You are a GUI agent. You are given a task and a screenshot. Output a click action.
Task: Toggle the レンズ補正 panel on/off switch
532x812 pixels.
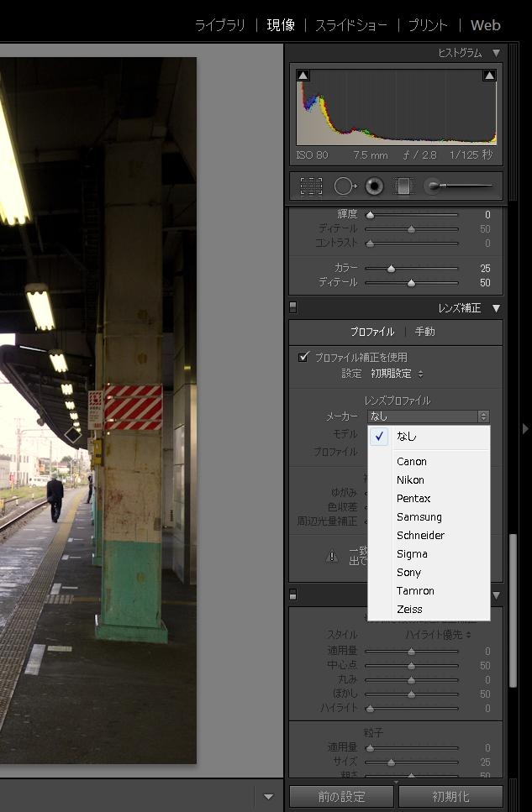pyautogui.click(x=293, y=307)
